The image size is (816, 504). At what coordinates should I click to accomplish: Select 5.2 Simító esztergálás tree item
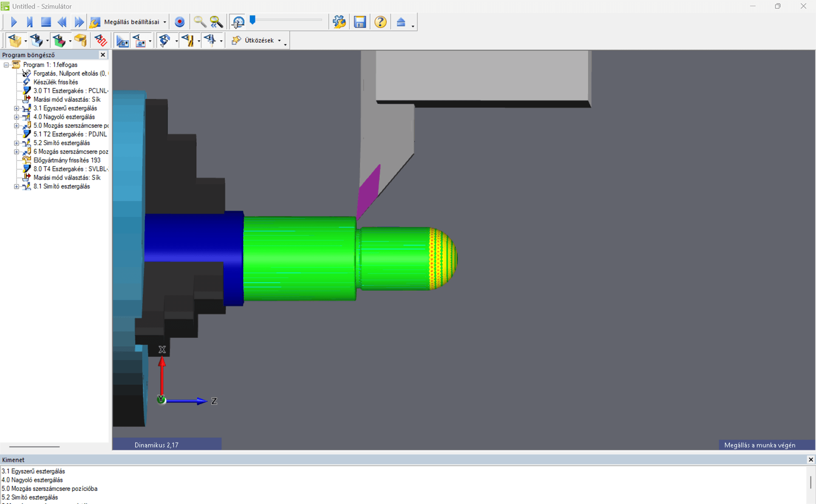(x=62, y=143)
